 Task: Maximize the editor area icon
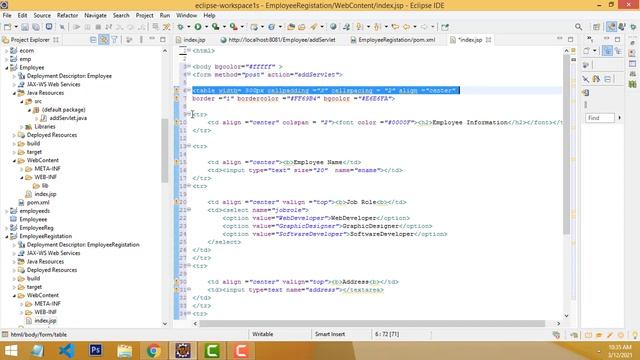pyautogui.click(x=570, y=39)
